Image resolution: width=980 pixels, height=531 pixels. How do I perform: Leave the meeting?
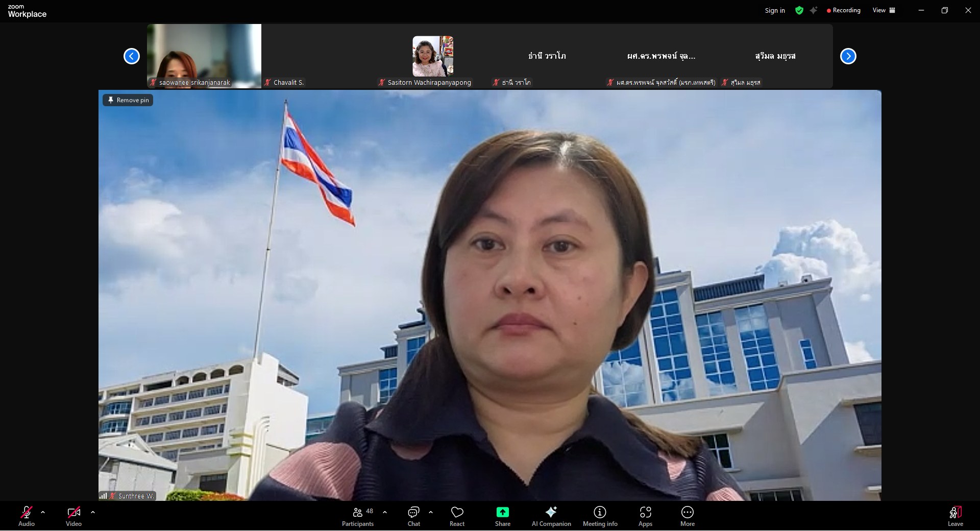click(x=955, y=516)
